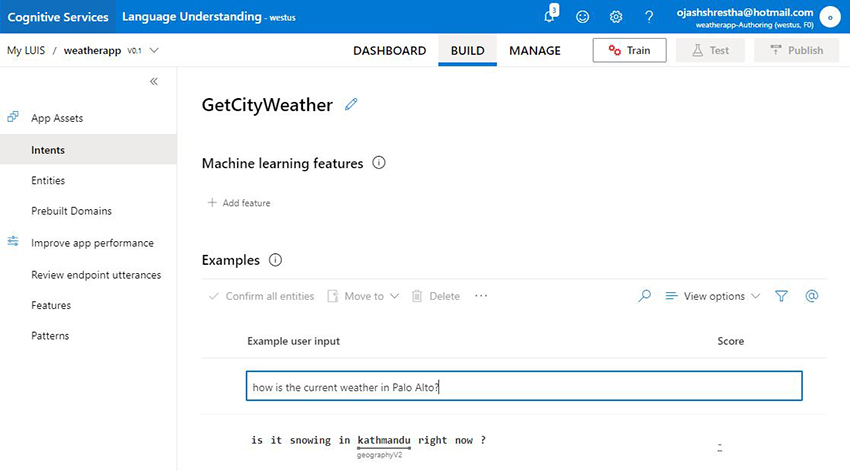Open Prebuilt Domains in the sidebar
Viewport: 850px width, 471px height.
click(72, 211)
